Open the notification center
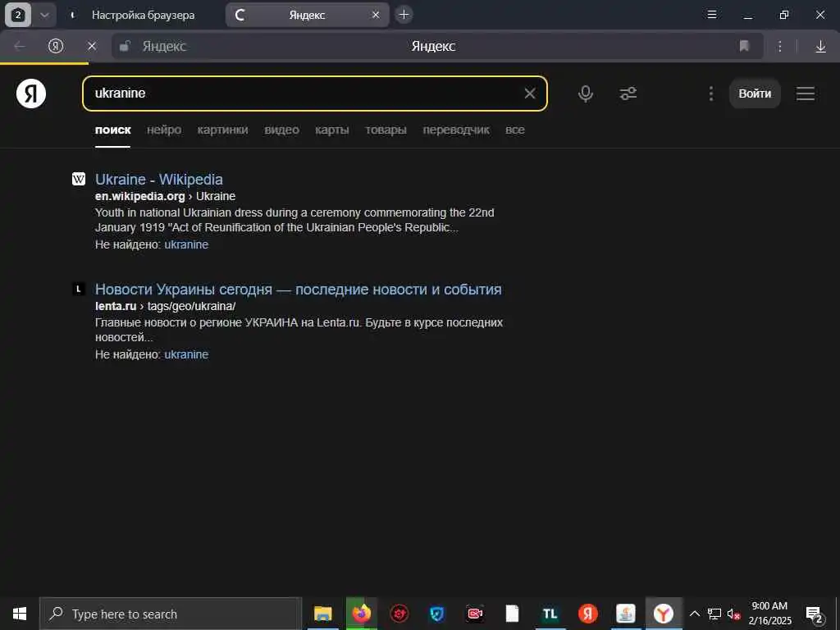The width and height of the screenshot is (840, 630). tap(814, 614)
